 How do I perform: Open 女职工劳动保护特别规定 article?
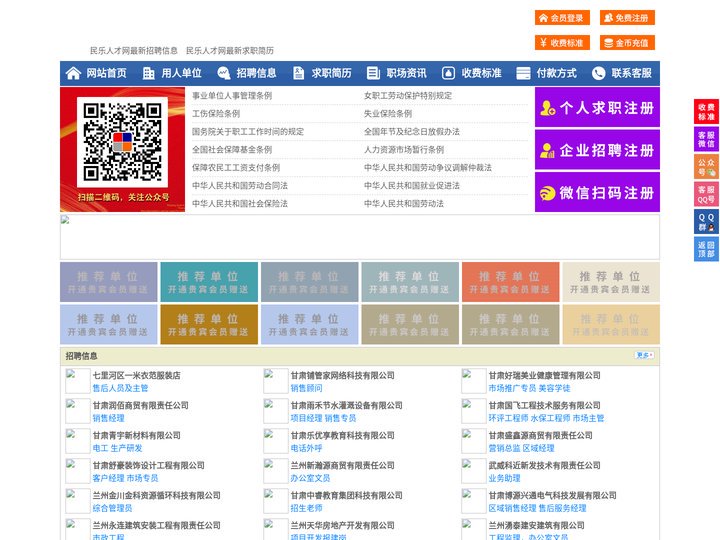click(408, 96)
